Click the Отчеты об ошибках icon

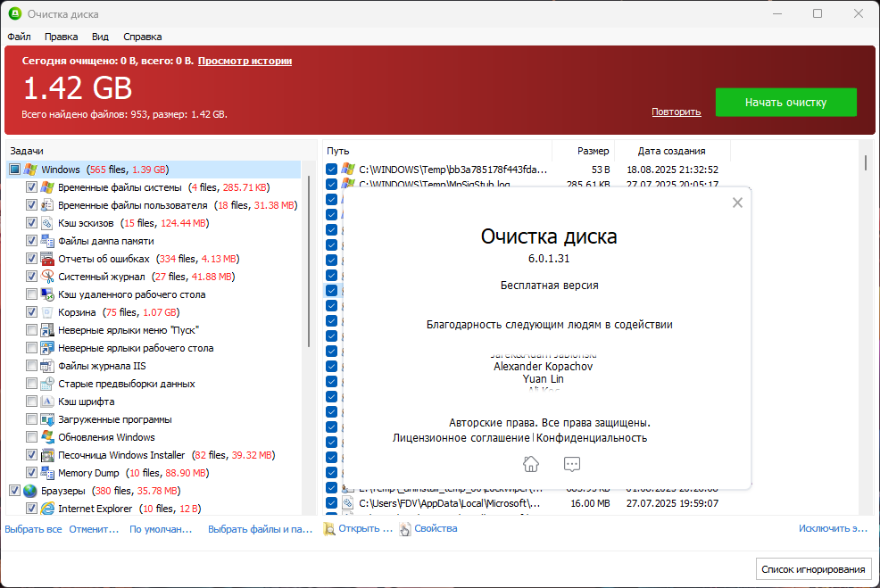pyautogui.click(x=47, y=259)
